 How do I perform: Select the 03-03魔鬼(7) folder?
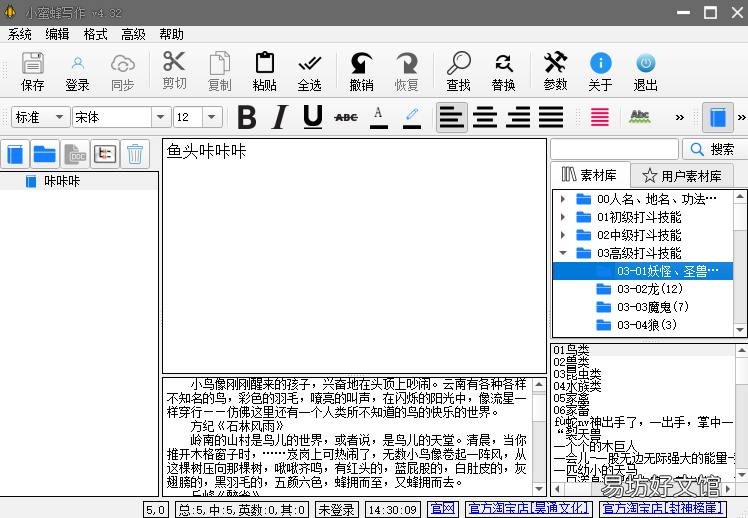643,307
